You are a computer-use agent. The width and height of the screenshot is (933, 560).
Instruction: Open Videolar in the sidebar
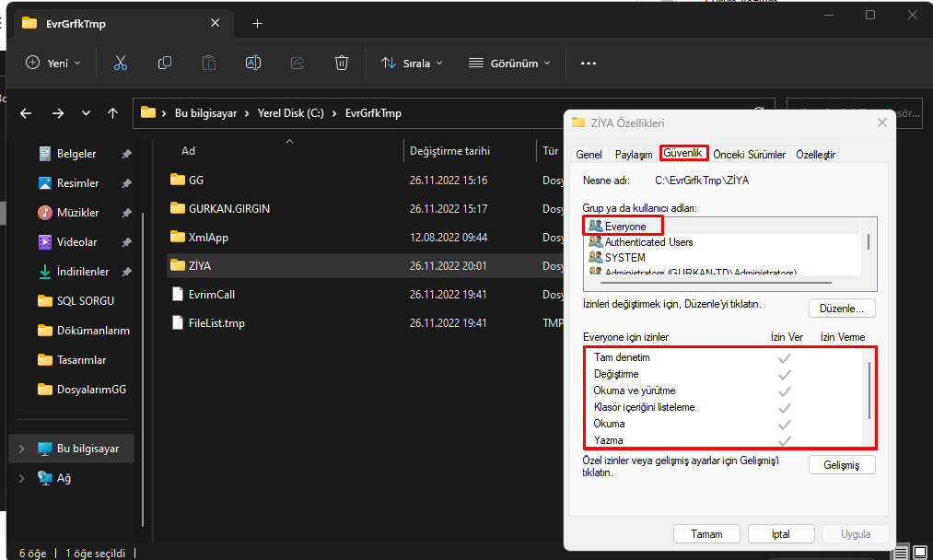(x=76, y=242)
